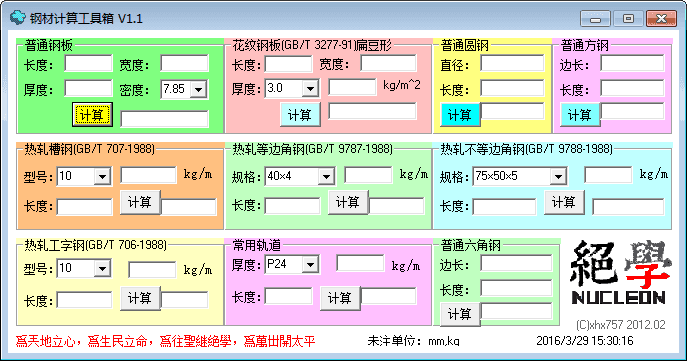The height and width of the screenshot is (361, 687).
Task: Click the 未注单位: mm,kg note
Action: pos(413,341)
